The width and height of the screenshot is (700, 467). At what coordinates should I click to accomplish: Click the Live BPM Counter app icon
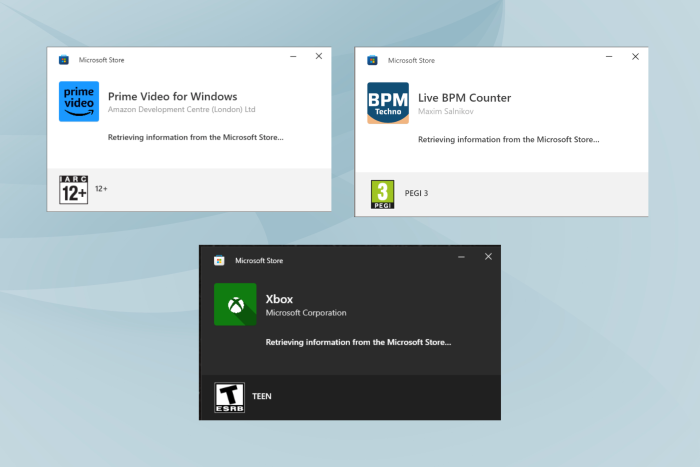click(x=388, y=103)
